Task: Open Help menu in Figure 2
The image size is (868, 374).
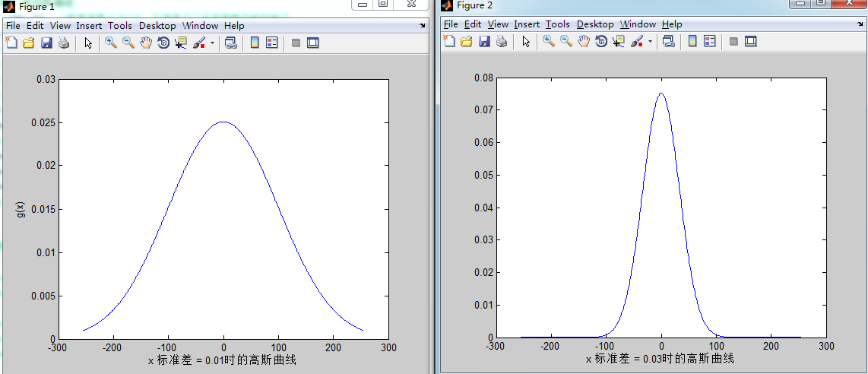Action: coord(672,24)
